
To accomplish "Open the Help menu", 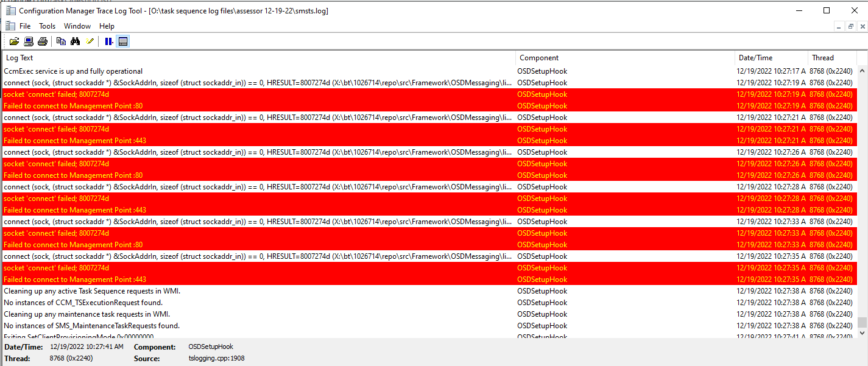I will [107, 26].
